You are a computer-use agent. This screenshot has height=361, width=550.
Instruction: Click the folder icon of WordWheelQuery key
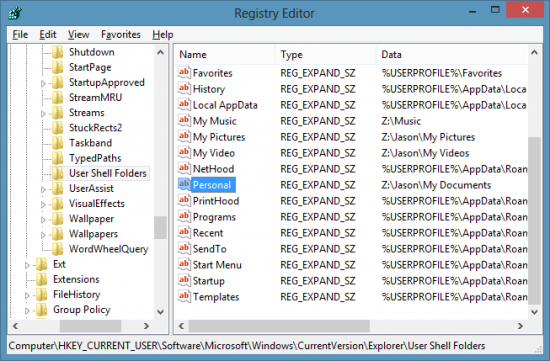pyautogui.click(x=58, y=249)
